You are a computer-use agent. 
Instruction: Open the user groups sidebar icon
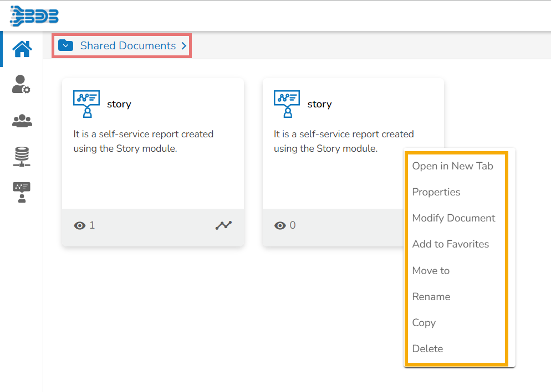point(22,121)
